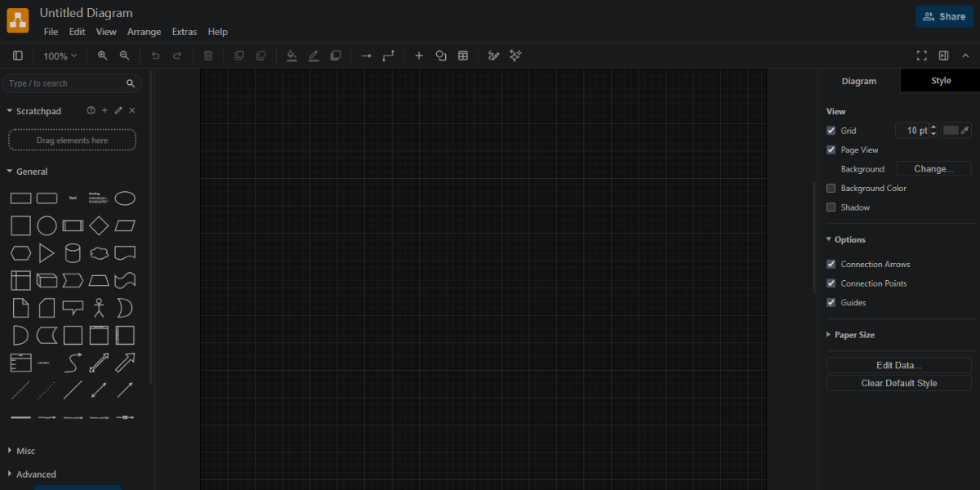Collapse the Scratchpad section
Screen dimensions: 980x490
[x=9, y=110]
